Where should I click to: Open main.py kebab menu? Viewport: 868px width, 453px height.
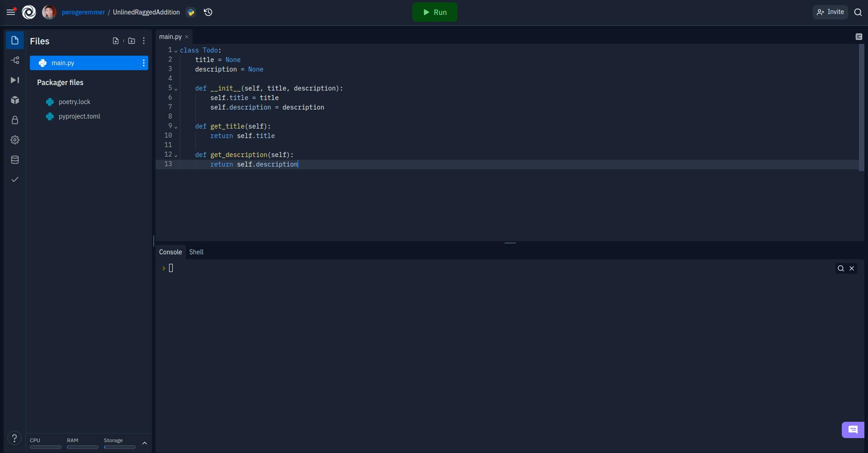[144, 63]
